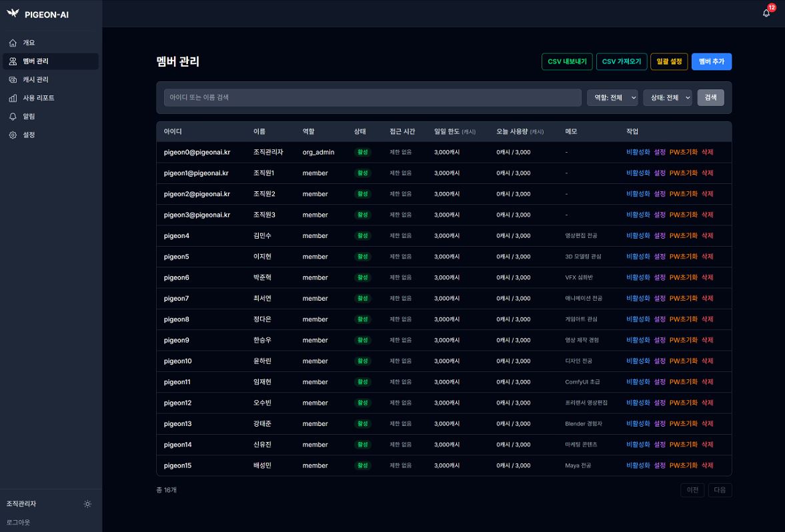Screen dimensions: 785x532
Task: Click the home icon beside 개요
Action: click(13, 43)
